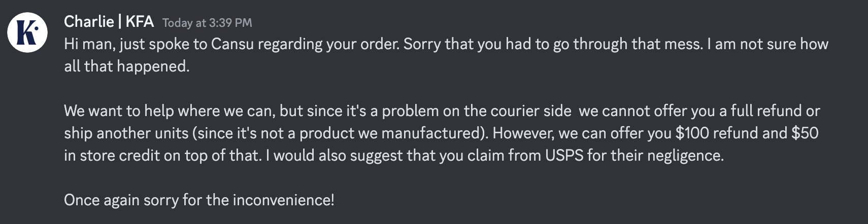Open the KFA avatar profile picture

(27, 32)
